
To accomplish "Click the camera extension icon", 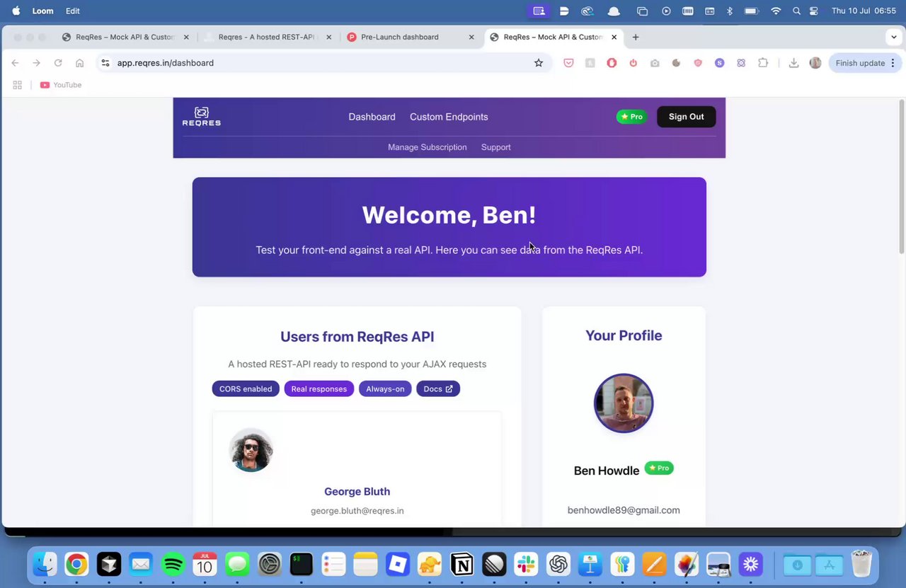I will point(655,63).
